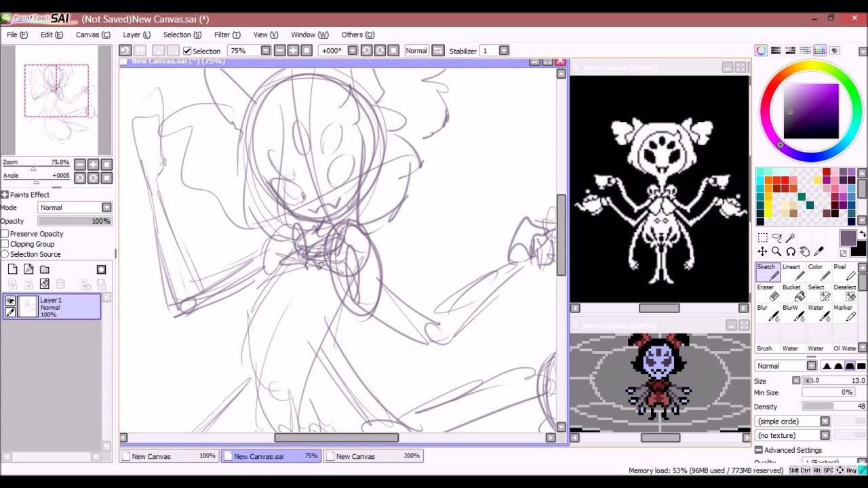Viewport: 868px width, 488px height.
Task: Switch to New Canvas 200% tab
Action: pos(374,456)
